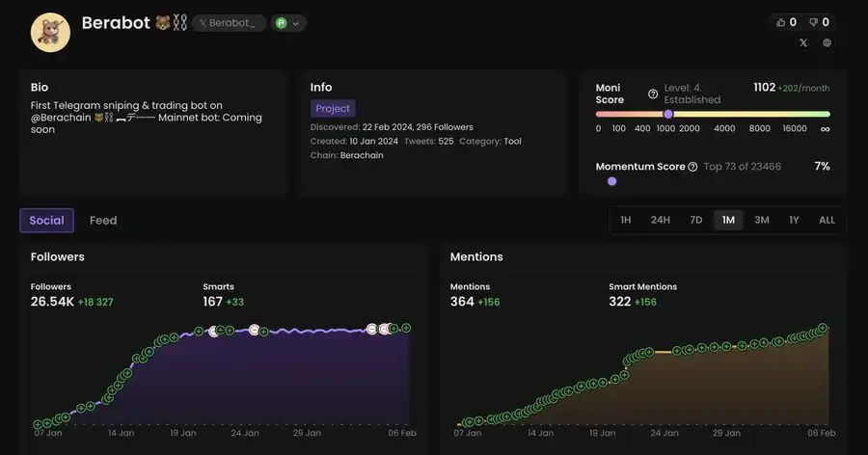868x455 pixels.
Task: Select the 1H time range
Action: click(x=625, y=220)
